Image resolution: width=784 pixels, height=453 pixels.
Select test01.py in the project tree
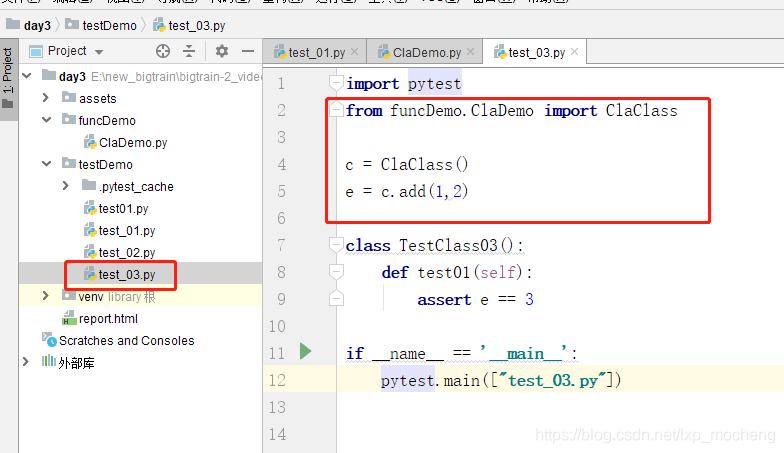point(116,208)
